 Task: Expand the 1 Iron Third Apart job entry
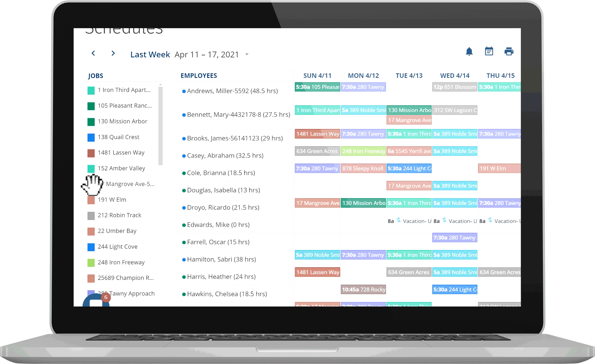124,89
